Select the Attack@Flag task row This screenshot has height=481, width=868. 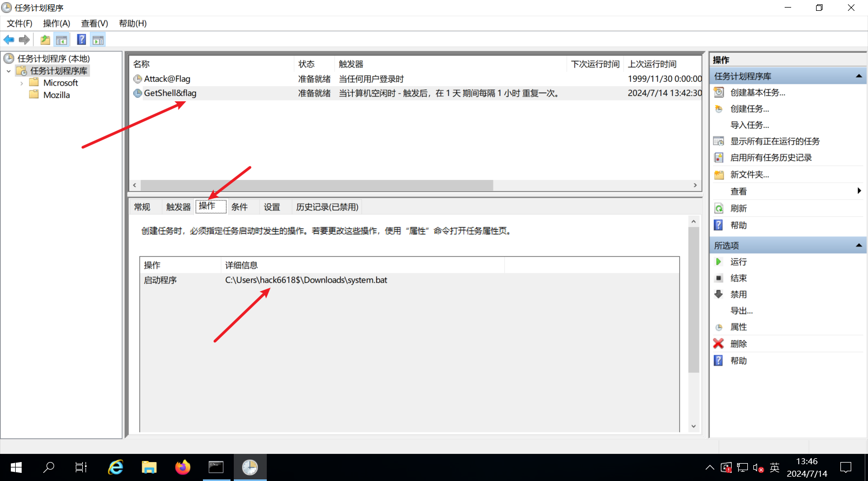[x=167, y=79]
